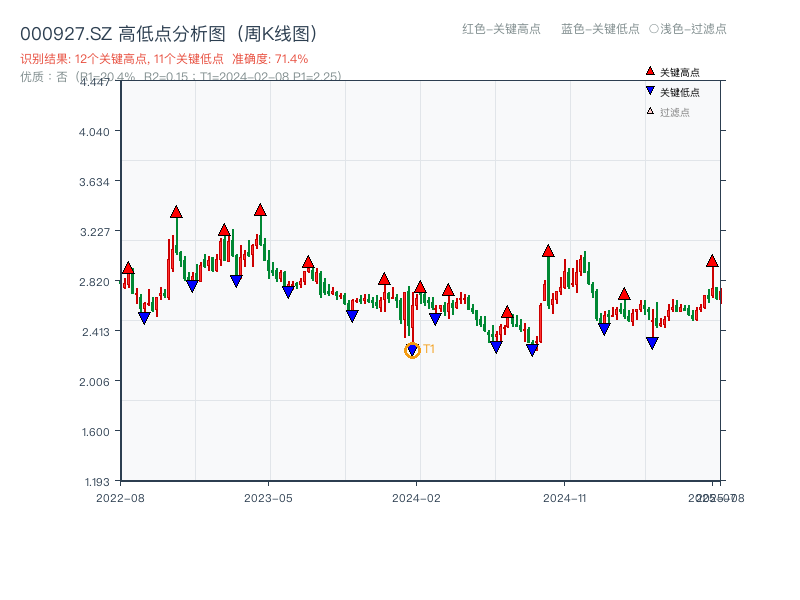Toggle the 关键低点 legend label
The height and width of the screenshot is (600, 800).
tap(680, 92)
